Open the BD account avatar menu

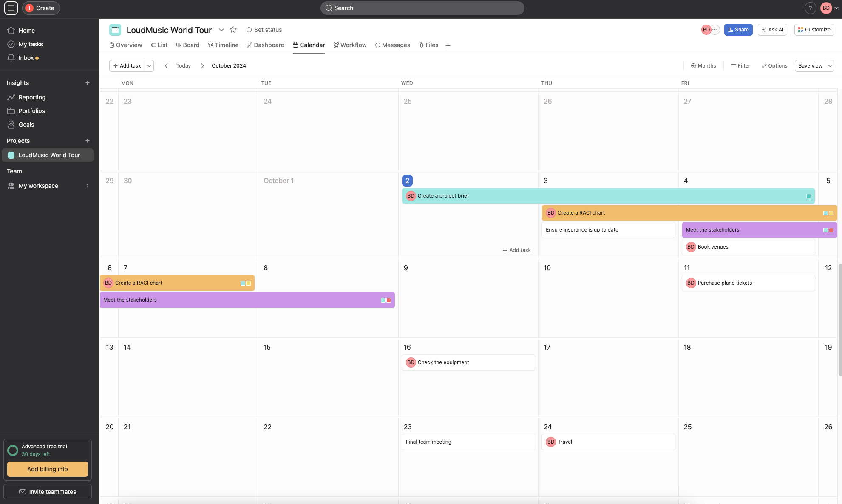[829, 8]
